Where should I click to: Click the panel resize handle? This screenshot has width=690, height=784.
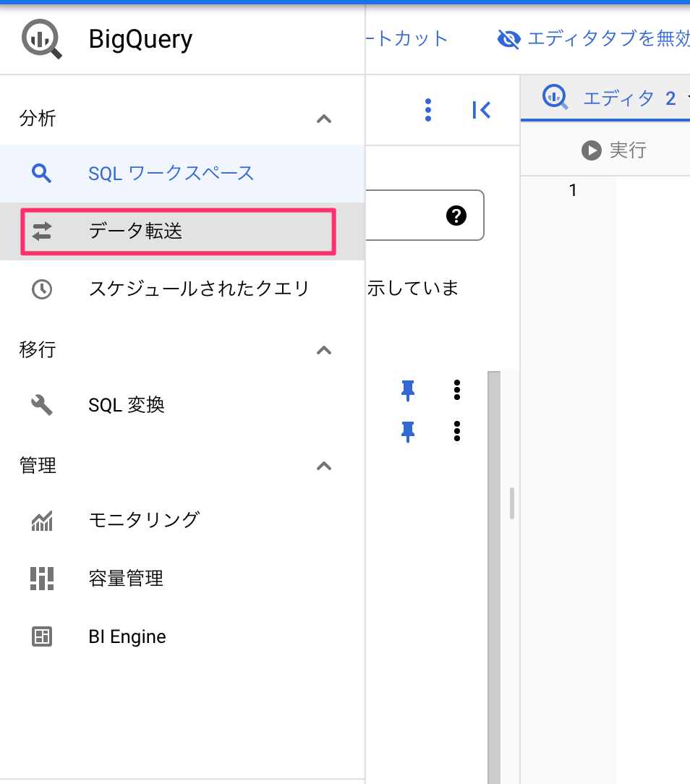[x=512, y=503]
